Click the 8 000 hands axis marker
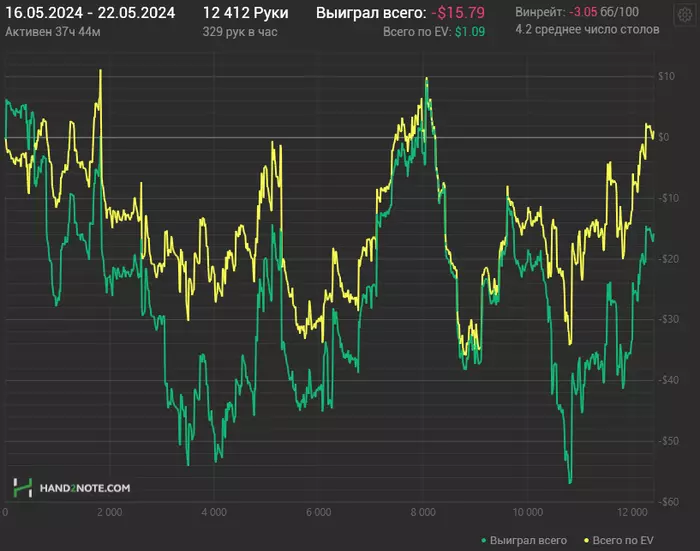The height and width of the screenshot is (551, 700). pyautogui.click(x=423, y=512)
